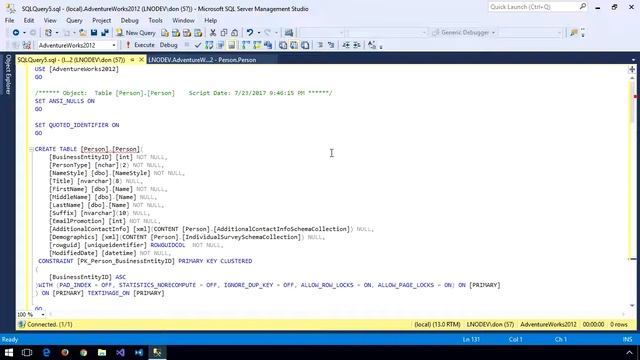Uncomment the selected lines
This screenshot has width=640, height=360.
[x=331, y=45]
